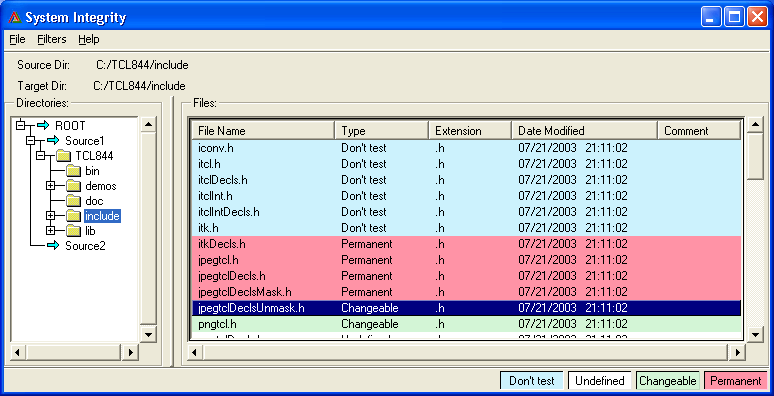
Task: Select the pngtcl.h file row
Action: click(x=466, y=324)
